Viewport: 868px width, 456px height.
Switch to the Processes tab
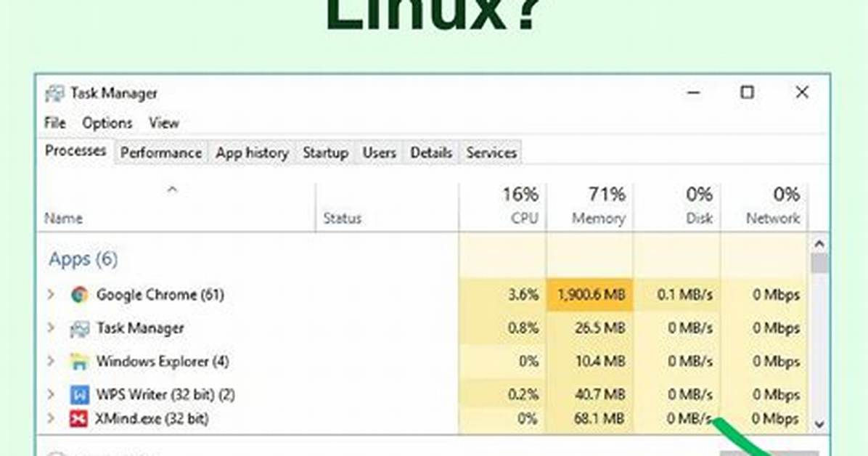75,151
